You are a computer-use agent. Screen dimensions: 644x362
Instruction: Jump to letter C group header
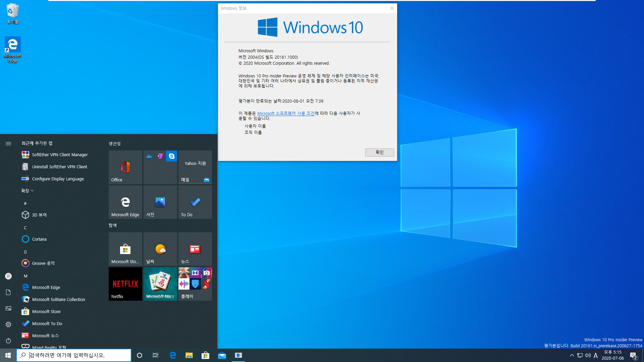tap(25, 228)
